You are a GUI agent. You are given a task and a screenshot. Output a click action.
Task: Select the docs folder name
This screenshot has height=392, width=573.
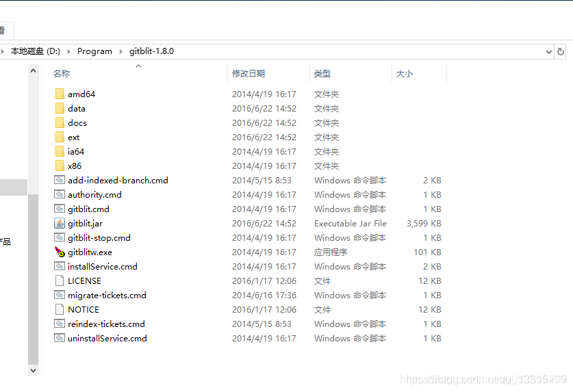click(x=77, y=122)
